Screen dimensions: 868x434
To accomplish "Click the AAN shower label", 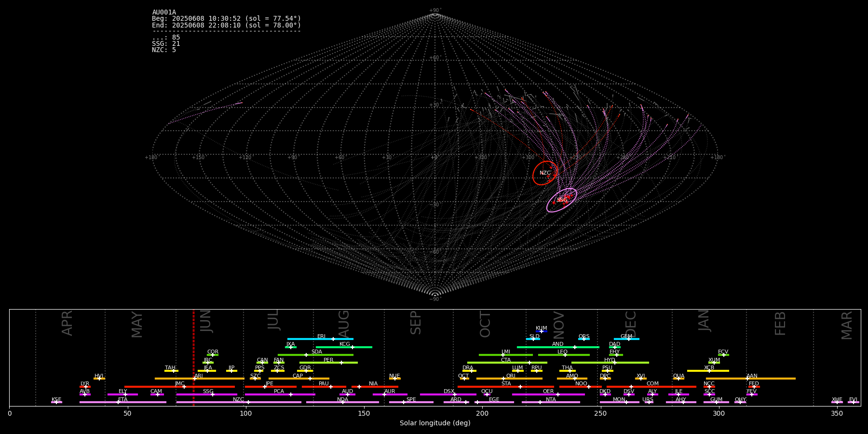I will tap(752, 376).
